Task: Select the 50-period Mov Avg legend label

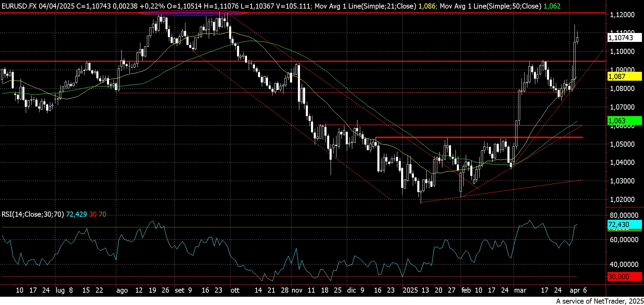Action: click(x=490, y=6)
